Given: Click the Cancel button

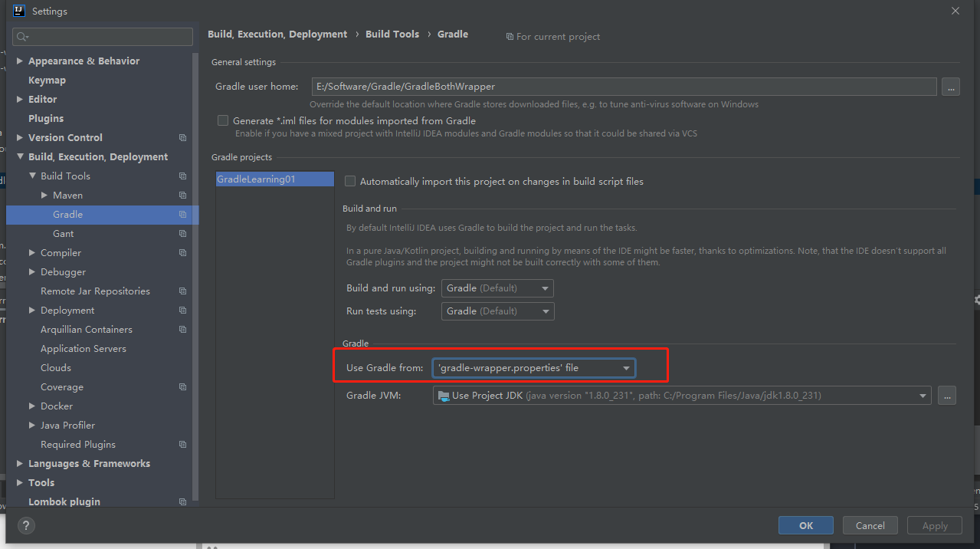Looking at the screenshot, I should [x=870, y=525].
